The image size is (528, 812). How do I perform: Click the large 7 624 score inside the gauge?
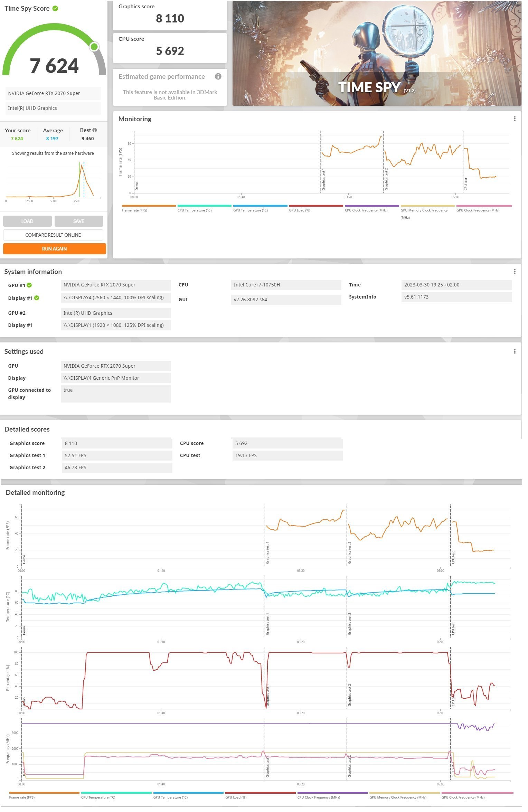click(54, 66)
